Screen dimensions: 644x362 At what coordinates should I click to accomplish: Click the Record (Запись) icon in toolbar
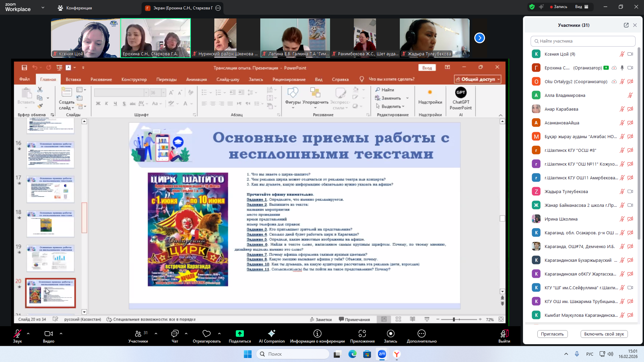point(390,334)
